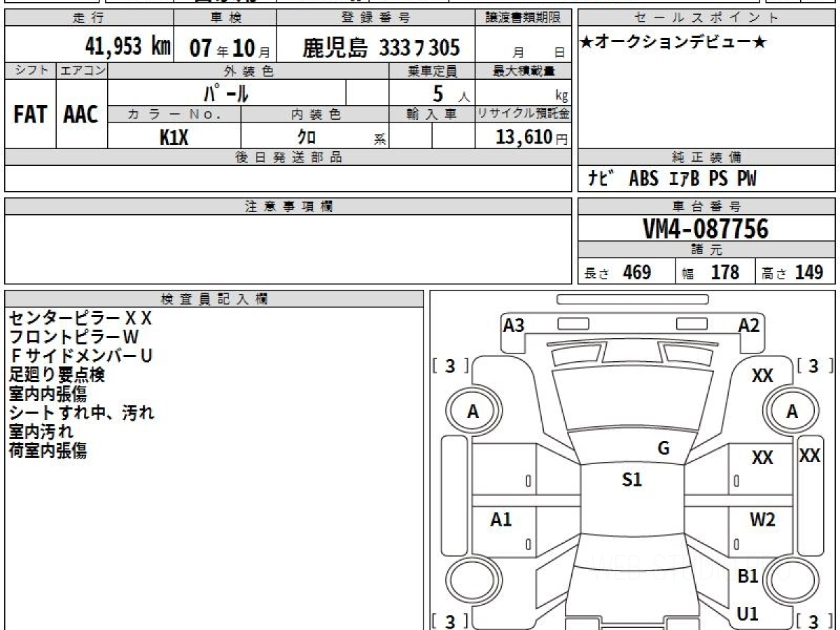Click the 純正装備 section header
The width and height of the screenshot is (840, 630).
point(706,157)
